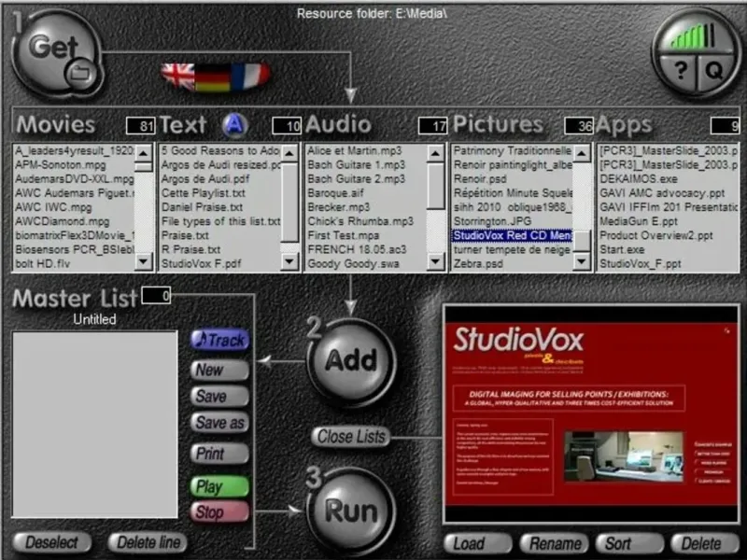Select Storrington.JPG in Pictures
This screenshot has height=560, width=747.
tap(492, 221)
